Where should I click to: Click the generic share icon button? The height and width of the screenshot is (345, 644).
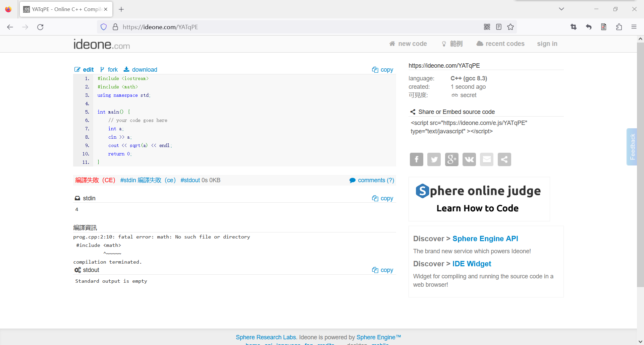click(x=504, y=159)
